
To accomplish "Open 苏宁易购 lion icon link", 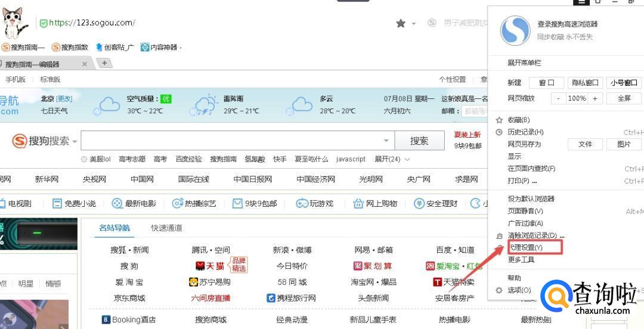I will pyautogui.click(x=209, y=282).
